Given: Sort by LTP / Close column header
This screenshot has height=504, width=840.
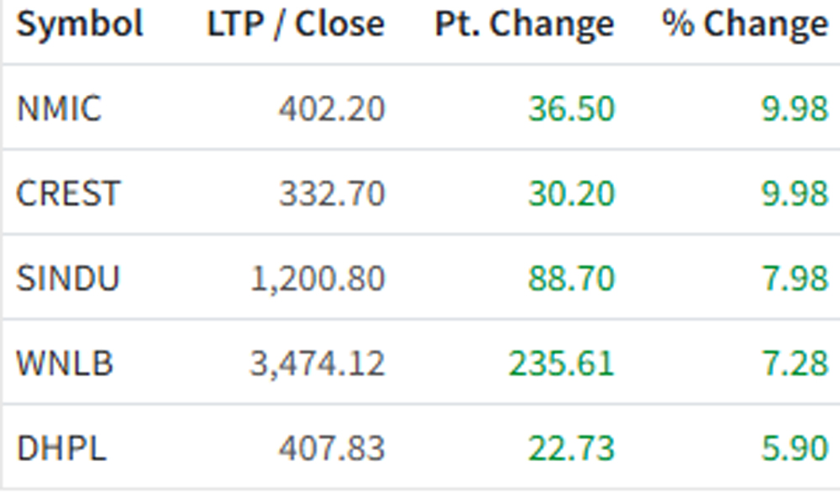Looking at the screenshot, I should (x=296, y=25).
